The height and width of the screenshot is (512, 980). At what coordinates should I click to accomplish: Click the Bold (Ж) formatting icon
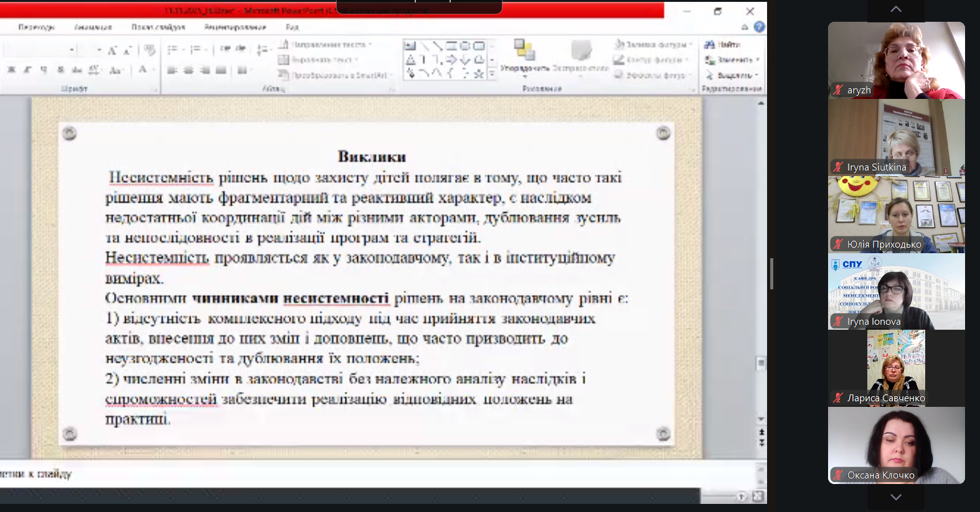[11, 70]
